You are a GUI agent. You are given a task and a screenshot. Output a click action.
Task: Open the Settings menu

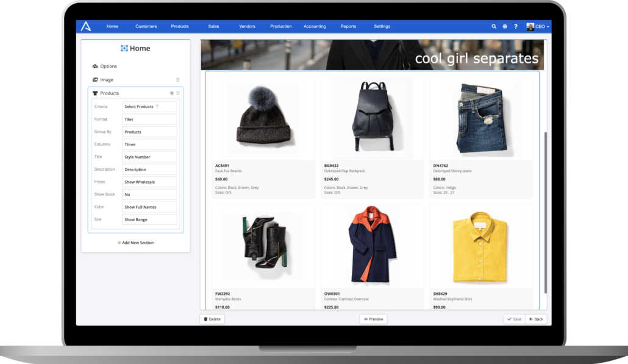(382, 26)
